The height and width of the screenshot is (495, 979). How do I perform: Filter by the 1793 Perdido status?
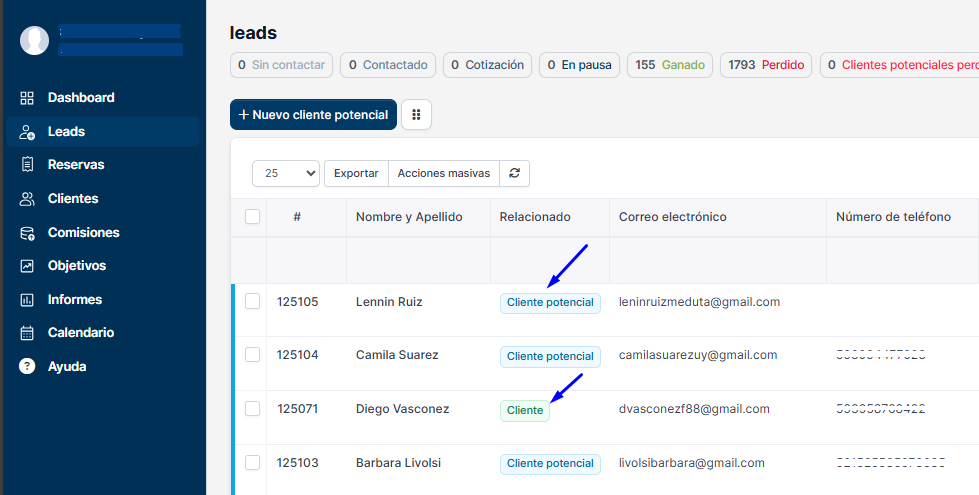tap(765, 65)
